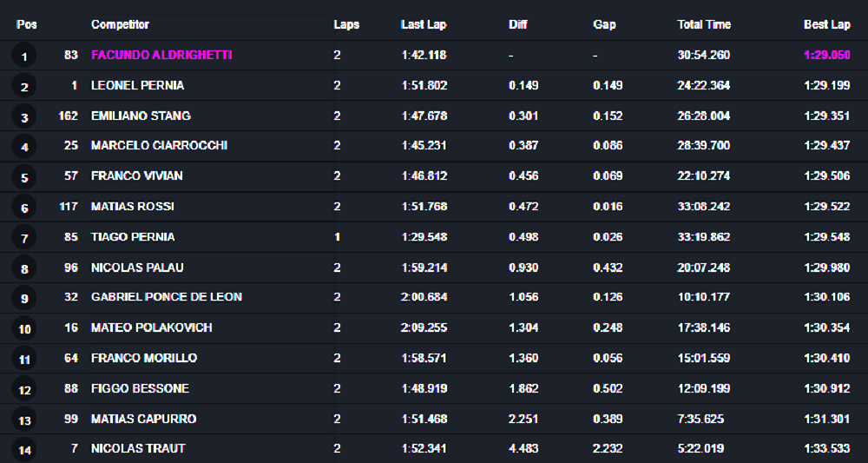The height and width of the screenshot is (463, 868).
Task: Click position 4 circle badge
Action: [24, 148]
